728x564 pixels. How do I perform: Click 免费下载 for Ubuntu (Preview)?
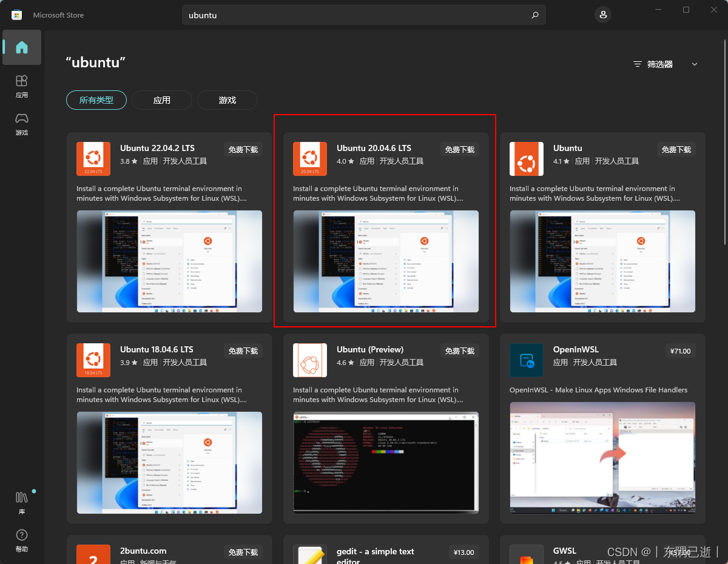coord(460,351)
